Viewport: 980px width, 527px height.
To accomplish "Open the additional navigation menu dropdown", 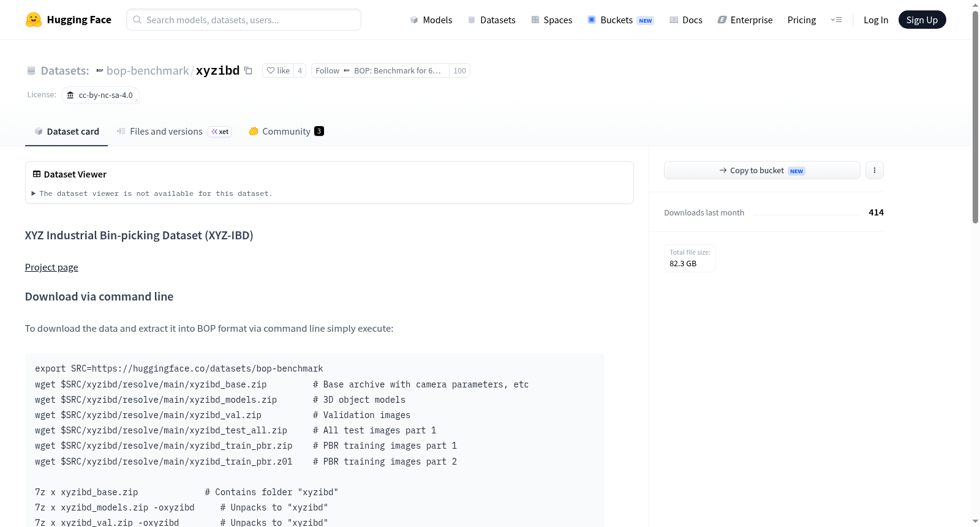I will click(836, 20).
